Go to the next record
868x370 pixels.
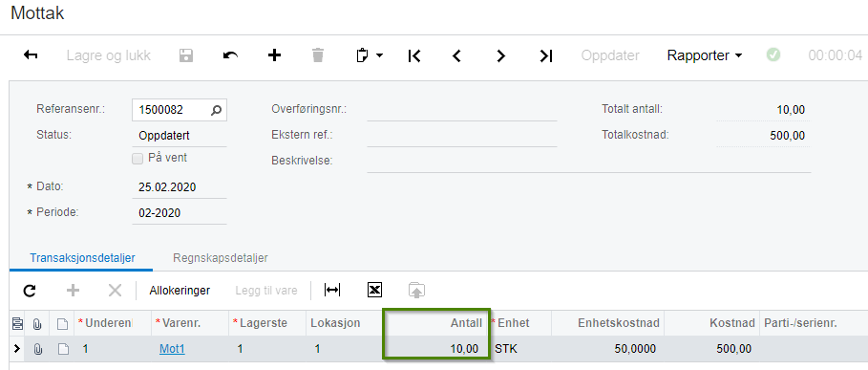click(501, 56)
